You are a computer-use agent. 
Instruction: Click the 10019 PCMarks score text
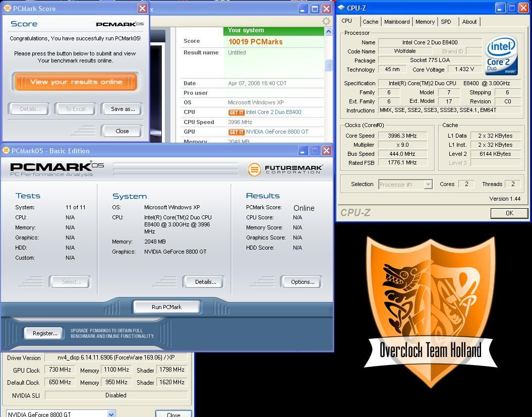click(x=255, y=42)
